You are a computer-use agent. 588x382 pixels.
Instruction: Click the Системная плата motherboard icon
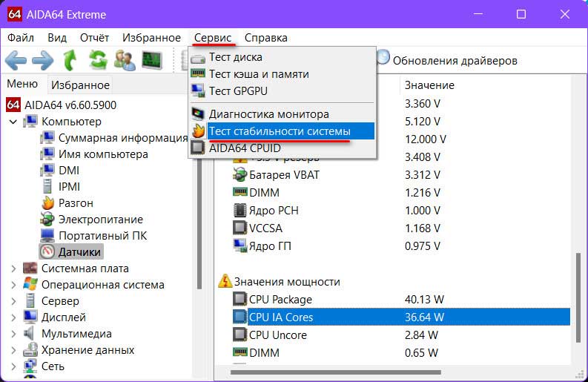[x=30, y=269]
